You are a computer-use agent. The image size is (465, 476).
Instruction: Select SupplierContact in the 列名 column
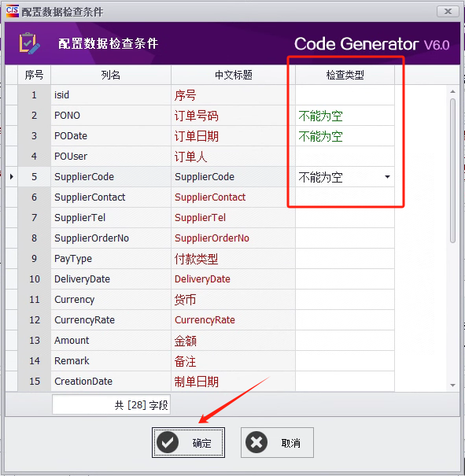tap(111, 197)
